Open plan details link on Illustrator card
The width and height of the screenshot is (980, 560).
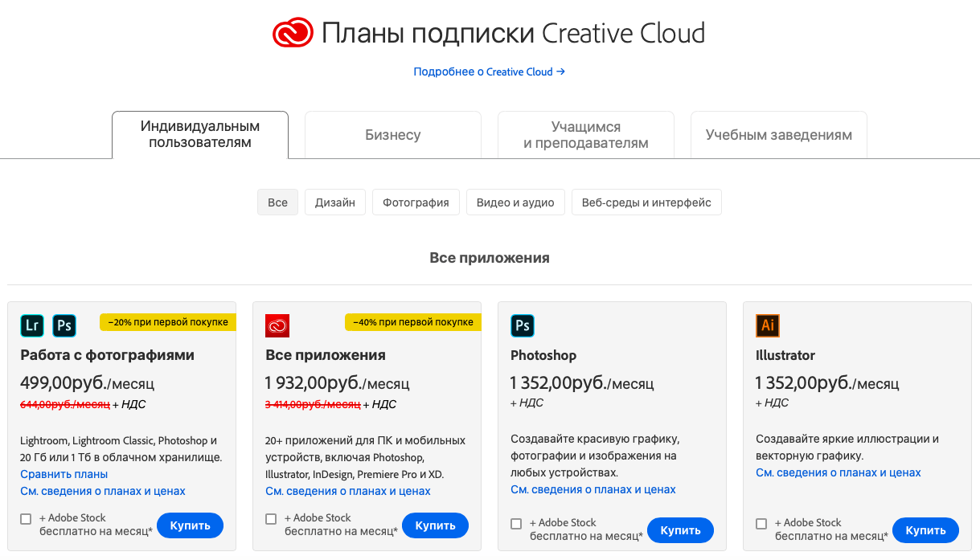click(x=839, y=472)
